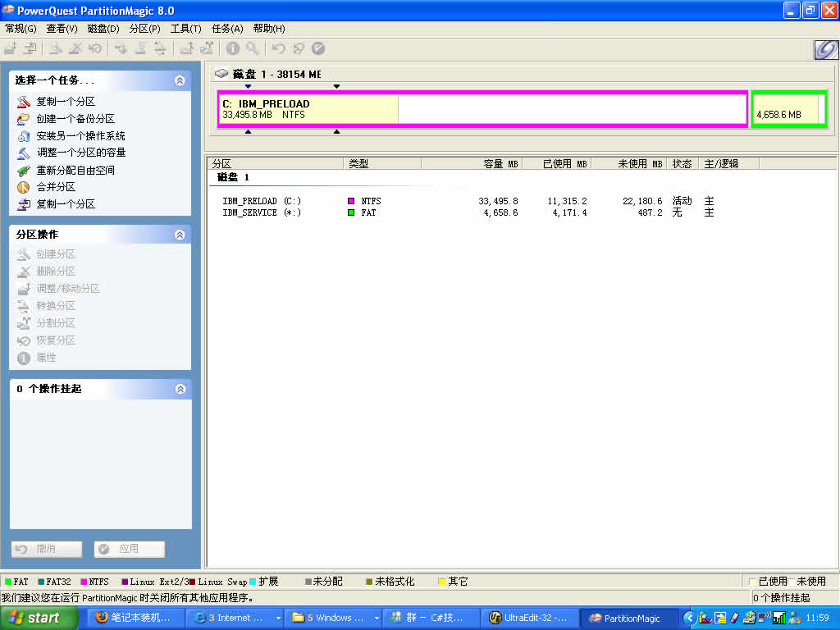The height and width of the screenshot is (630, 840).
Task: Click the Linux Swap legend swatch
Action: [x=192, y=582]
